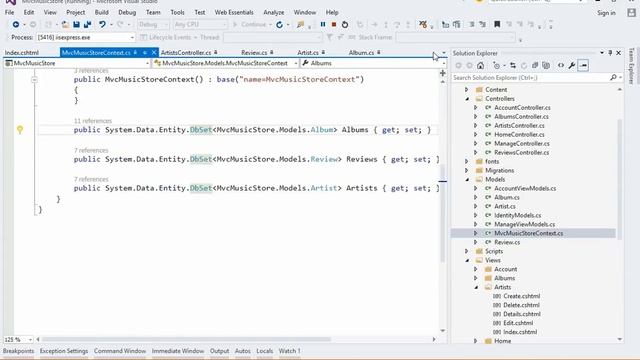Expand the Migrations folder

tap(467, 171)
